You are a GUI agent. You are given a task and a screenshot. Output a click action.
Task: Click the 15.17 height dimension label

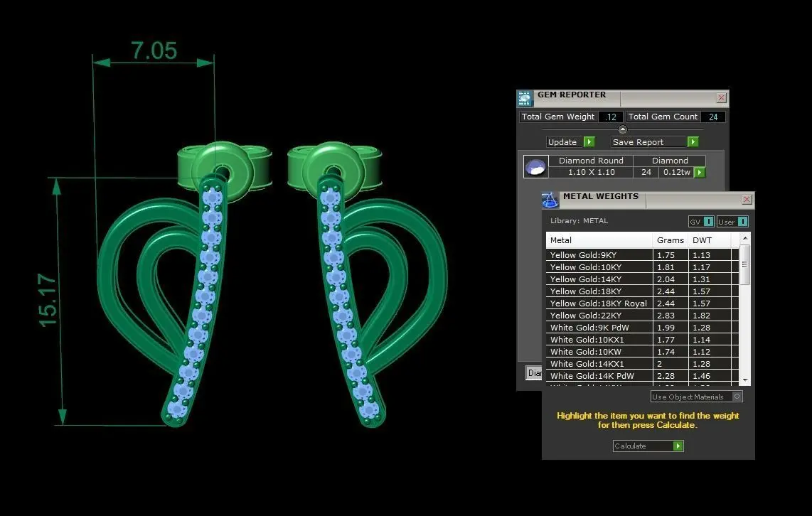47,301
